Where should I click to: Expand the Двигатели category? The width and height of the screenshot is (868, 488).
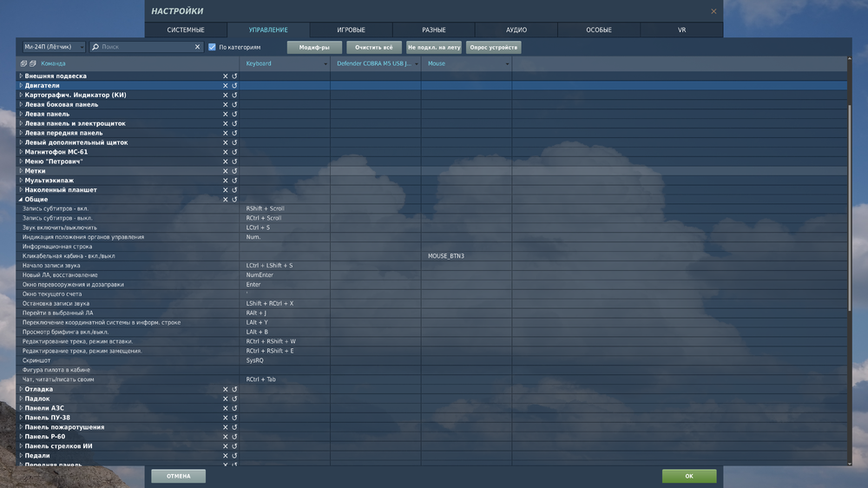pos(21,85)
